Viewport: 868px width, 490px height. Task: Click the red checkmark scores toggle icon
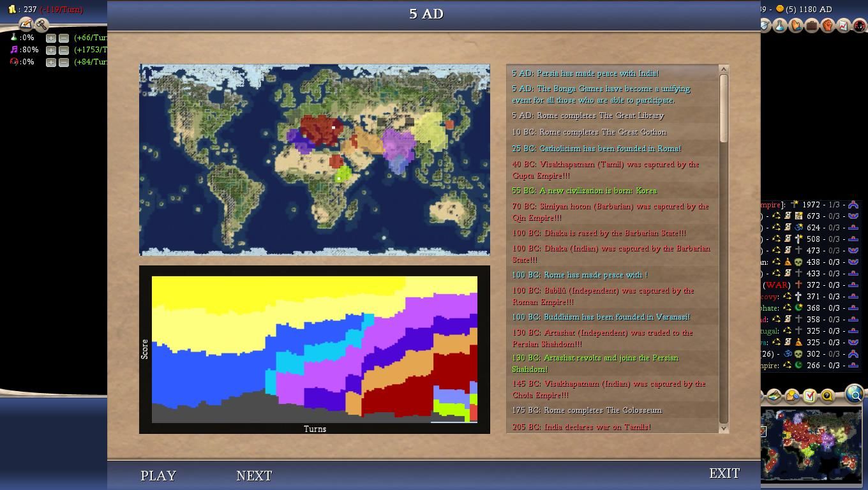point(809,396)
